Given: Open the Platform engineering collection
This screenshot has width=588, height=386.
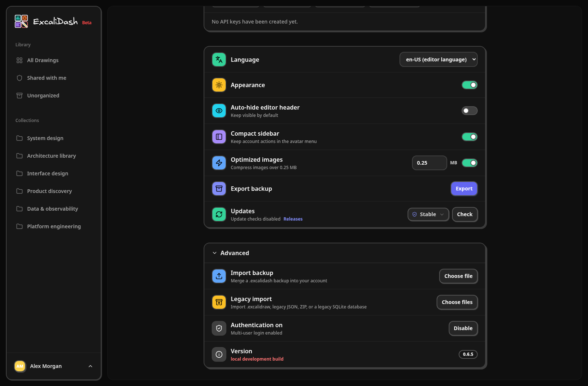Looking at the screenshot, I should pos(54,226).
